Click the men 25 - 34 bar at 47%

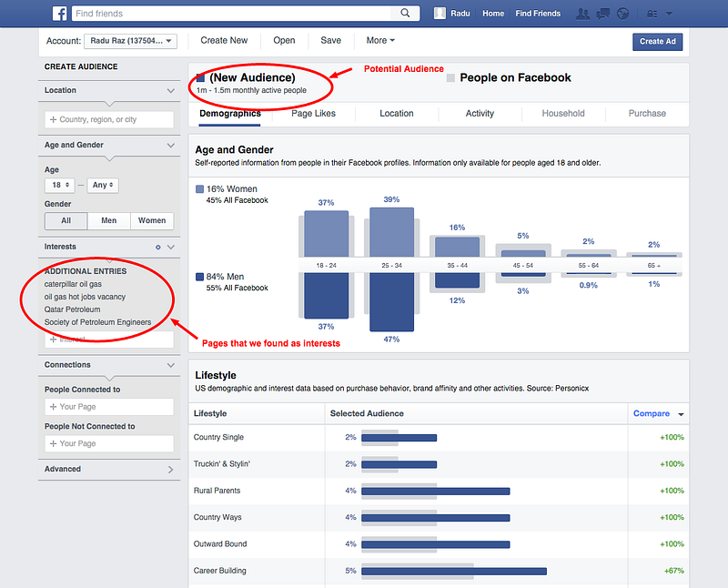391,302
